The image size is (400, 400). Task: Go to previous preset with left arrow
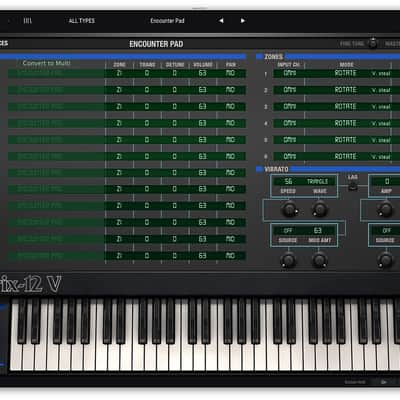tap(221, 21)
